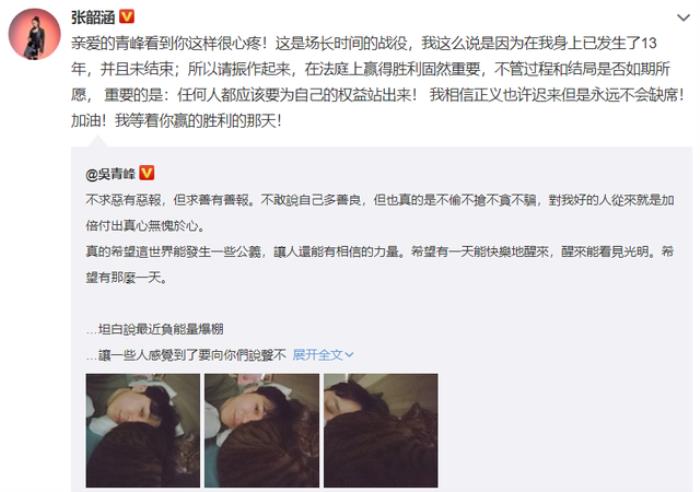Viewport: 700px width, 492px height.
Task: Click the line …讓一些人感覺到了要向你們說聲不
Action: [x=186, y=355]
